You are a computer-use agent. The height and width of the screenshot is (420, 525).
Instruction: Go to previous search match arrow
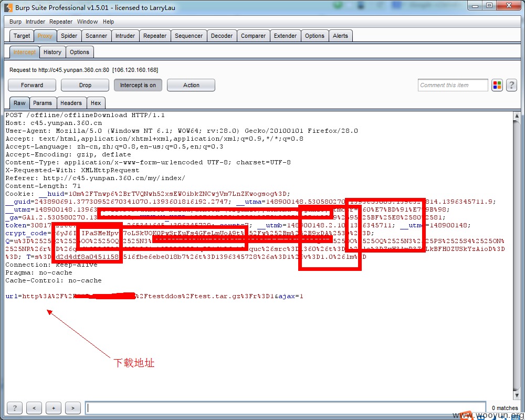coord(34,407)
